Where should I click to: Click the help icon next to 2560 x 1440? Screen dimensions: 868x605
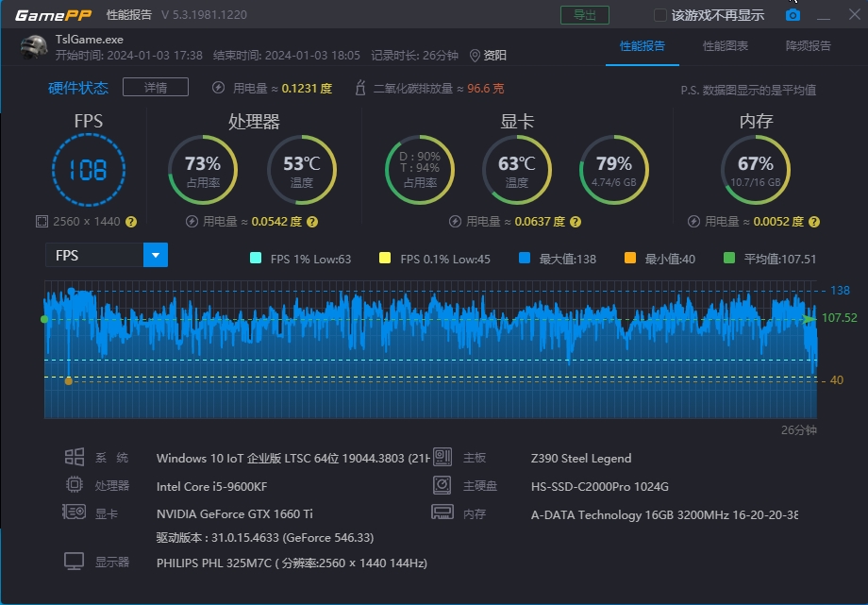[x=131, y=222]
